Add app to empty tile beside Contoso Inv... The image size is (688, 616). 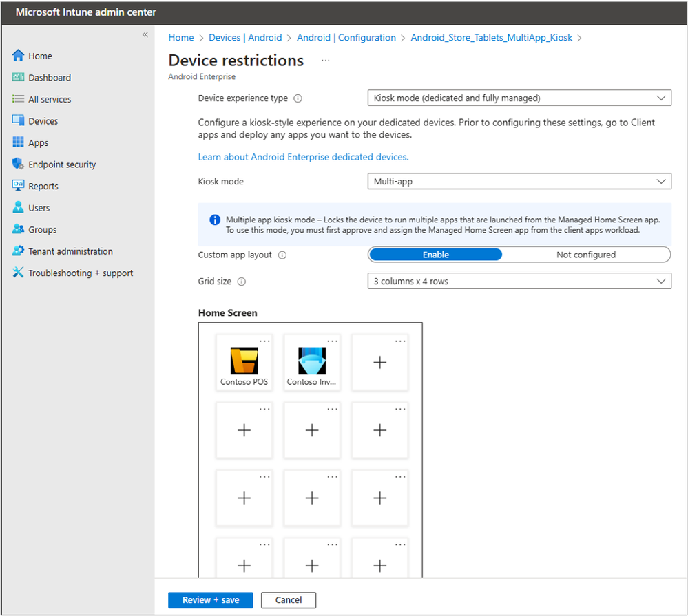380,363
